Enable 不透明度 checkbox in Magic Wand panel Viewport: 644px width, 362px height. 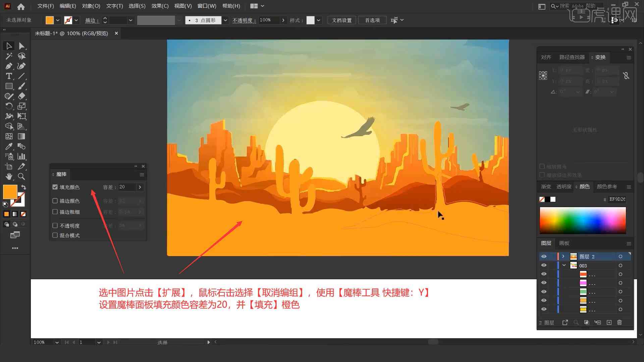[x=55, y=226]
